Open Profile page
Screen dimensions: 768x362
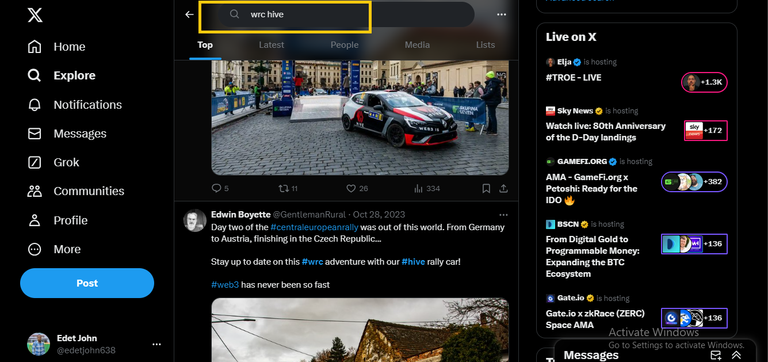click(57, 220)
